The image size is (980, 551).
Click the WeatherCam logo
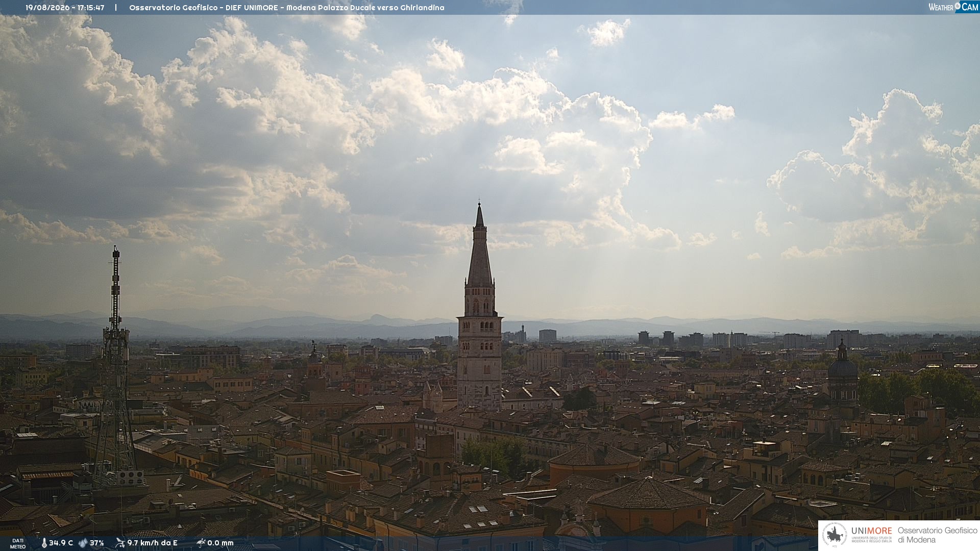(953, 7)
